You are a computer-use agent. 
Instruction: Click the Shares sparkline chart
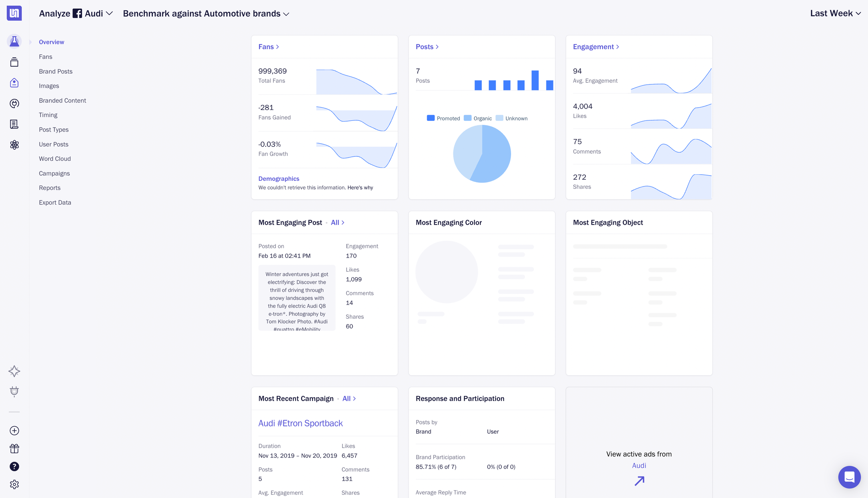tap(671, 186)
